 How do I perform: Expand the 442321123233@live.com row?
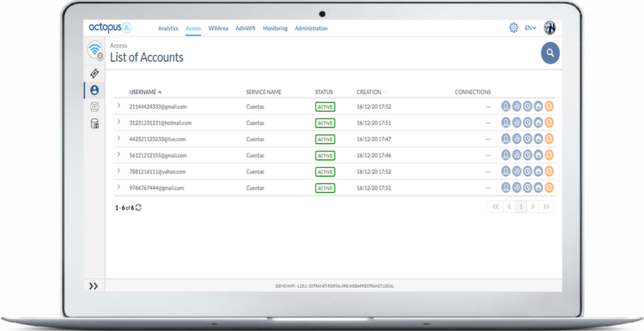tap(119, 138)
